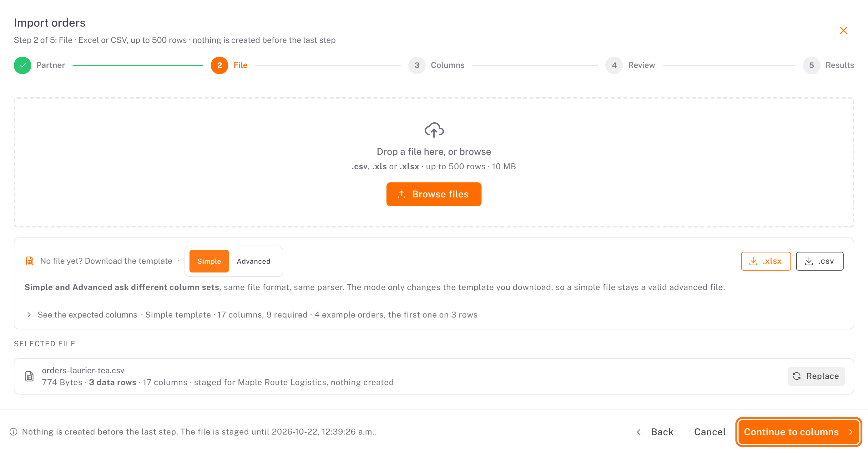Select the File step label in stepper

coord(240,65)
